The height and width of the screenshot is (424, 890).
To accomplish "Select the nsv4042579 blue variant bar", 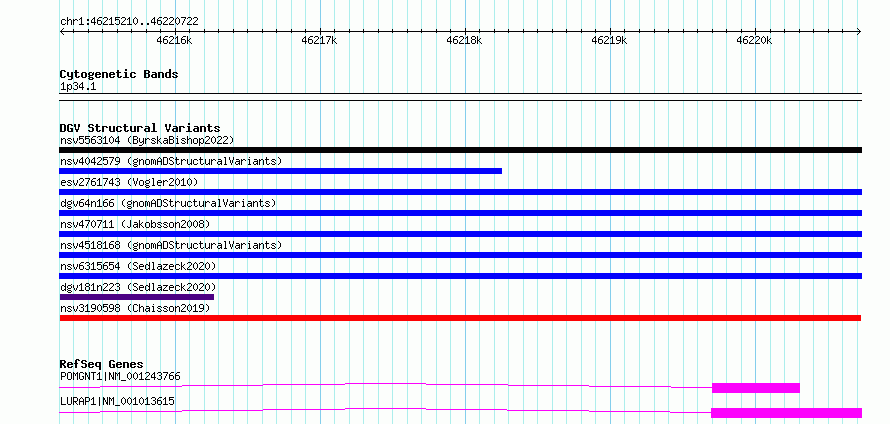I will [x=280, y=171].
